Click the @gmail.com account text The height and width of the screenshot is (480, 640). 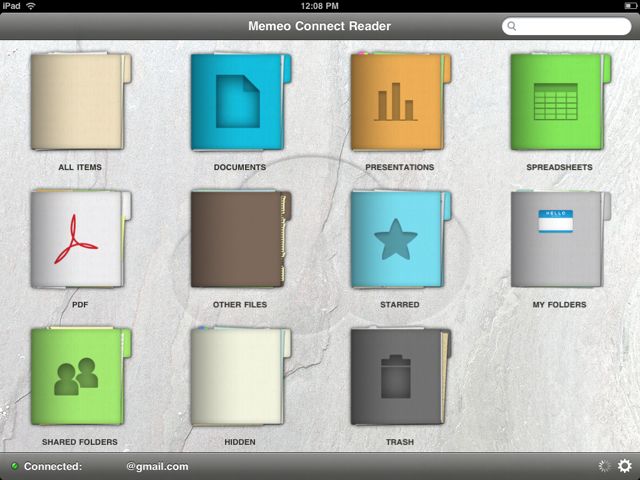(157, 466)
